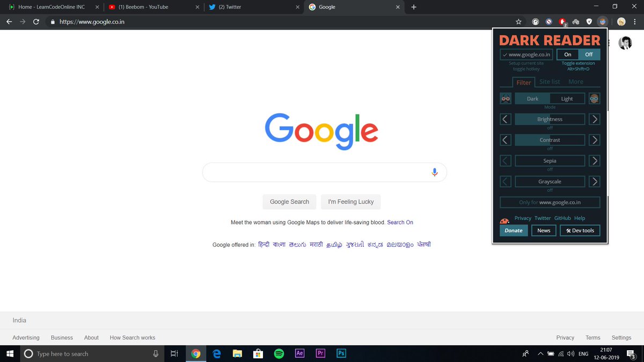Click the Chrome menu three-dot button

(x=635, y=21)
